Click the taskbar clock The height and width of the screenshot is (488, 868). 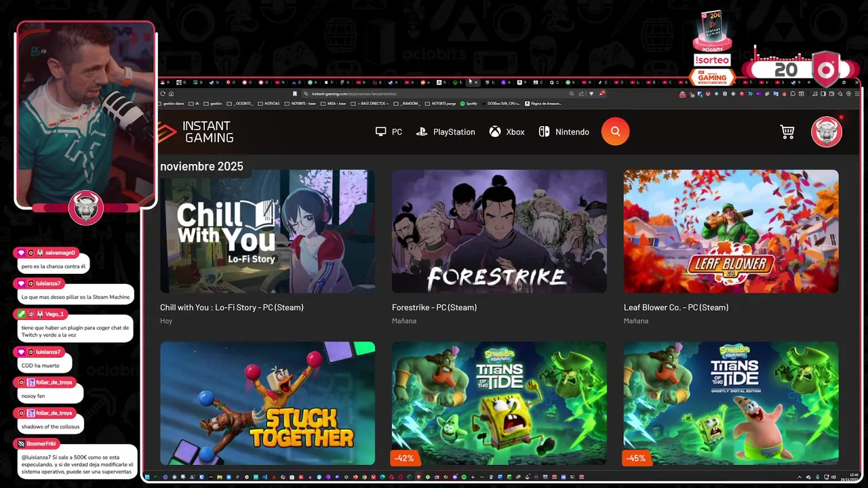[x=850, y=476]
